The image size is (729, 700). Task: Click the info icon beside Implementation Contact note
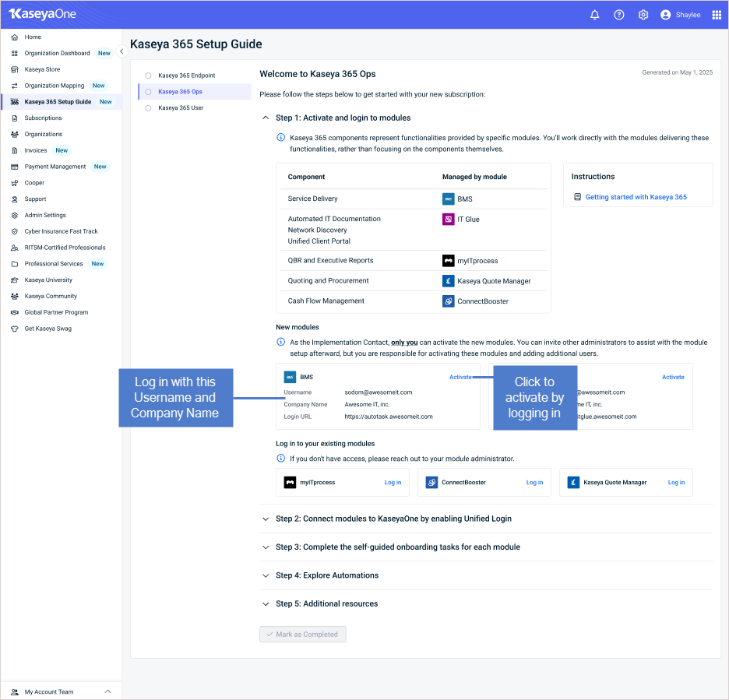pyautogui.click(x=281, y=342)
